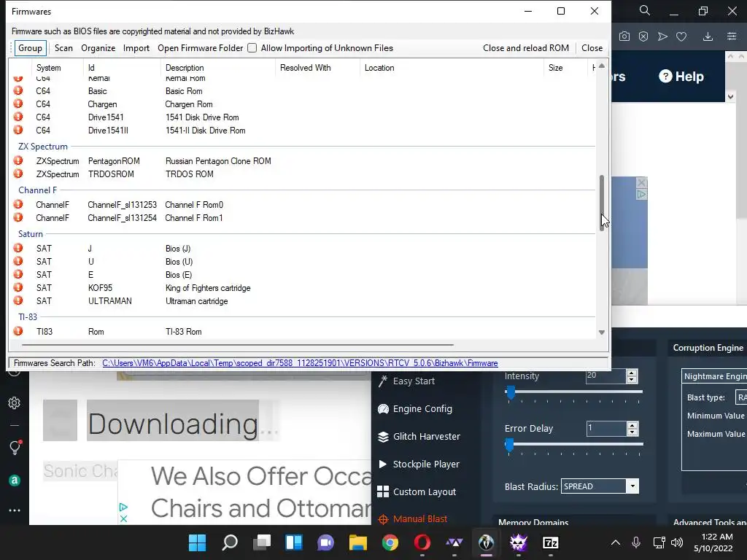Open the Blast type dropdown
Screen dimensions: 747x560
(741, 397)
